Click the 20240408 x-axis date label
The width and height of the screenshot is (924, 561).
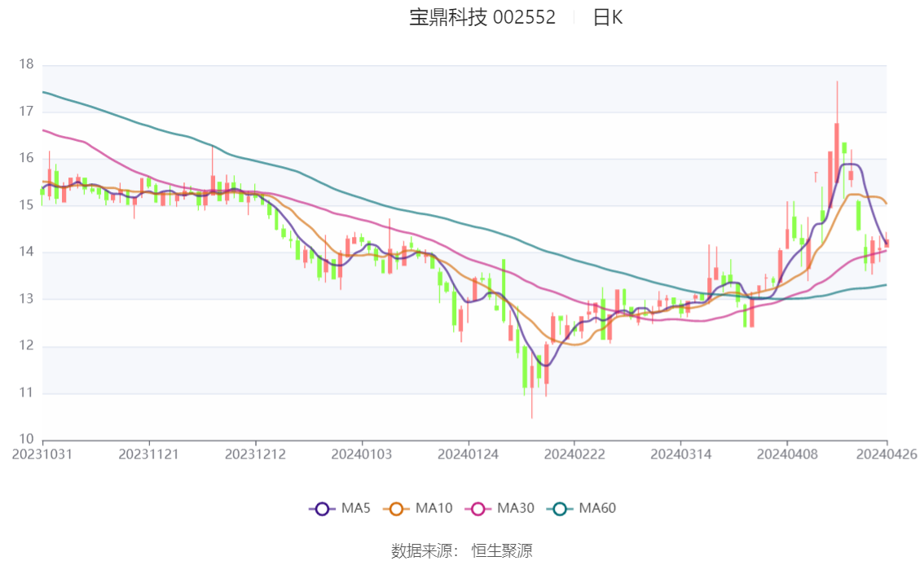[x=787, y=454]
